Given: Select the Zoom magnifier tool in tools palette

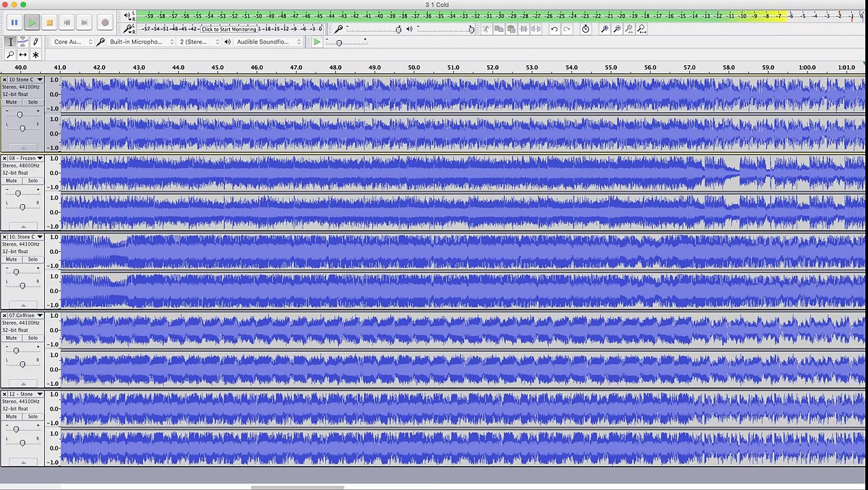Looking at the screenshot, I should click(x=10, y=54).
